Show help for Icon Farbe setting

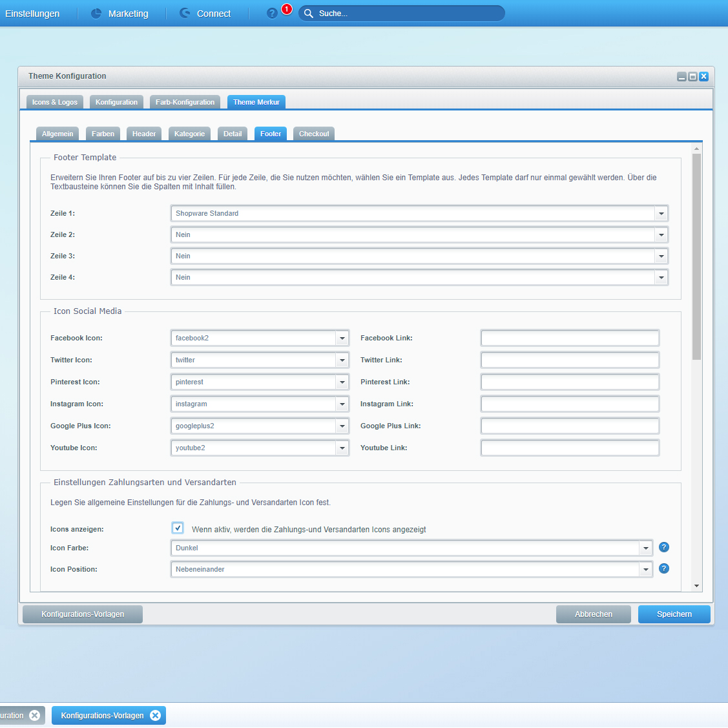click(663, 547)
